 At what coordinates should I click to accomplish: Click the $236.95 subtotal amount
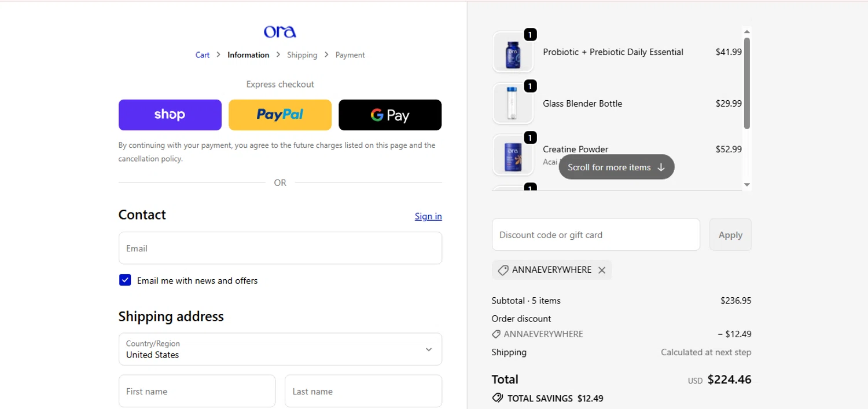(x=736, y=301)
